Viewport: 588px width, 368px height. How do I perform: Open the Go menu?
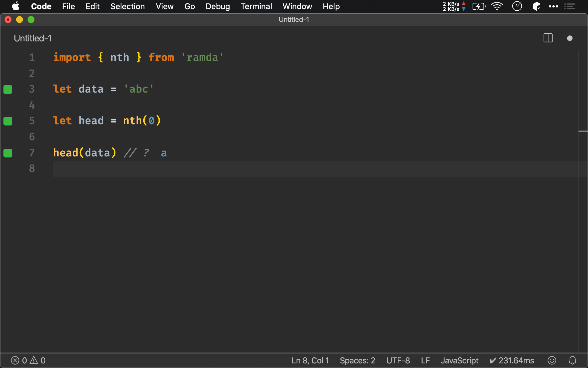point(189,6)
